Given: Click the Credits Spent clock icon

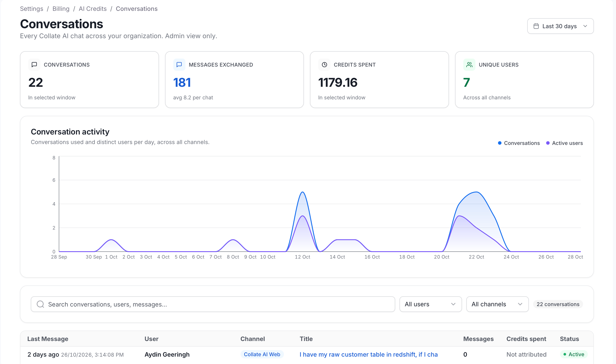Looking at the screenshot, I should (x=324, y=64).
